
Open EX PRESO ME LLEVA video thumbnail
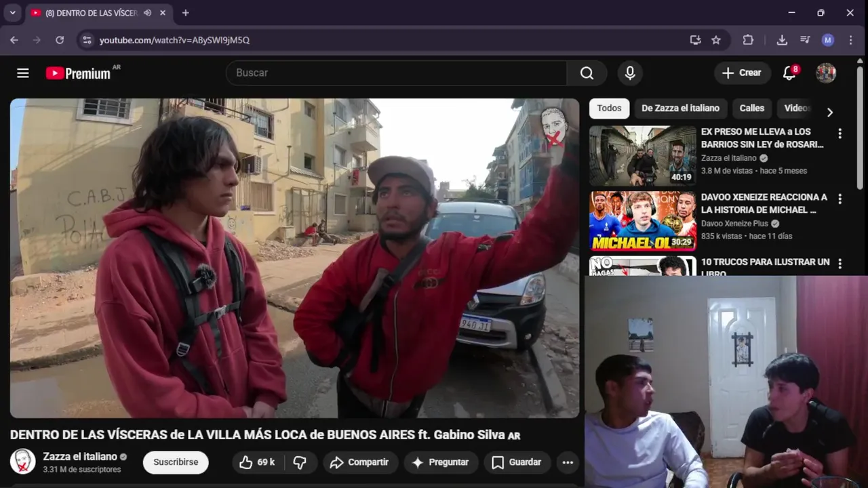(642, 156)
